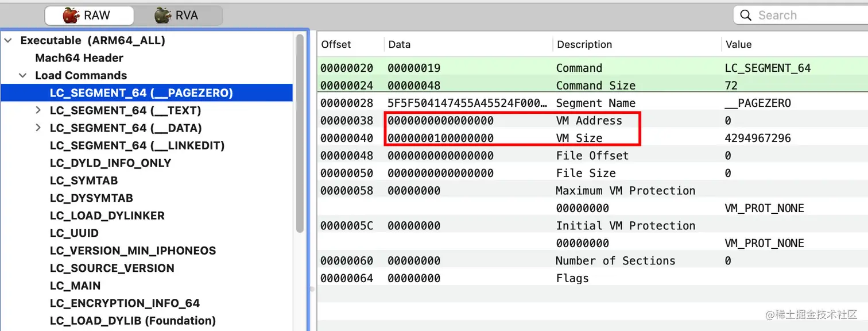Viewport: 868px width, 331px height.
Task: Click the Description column header
Action: coord(584,45)
